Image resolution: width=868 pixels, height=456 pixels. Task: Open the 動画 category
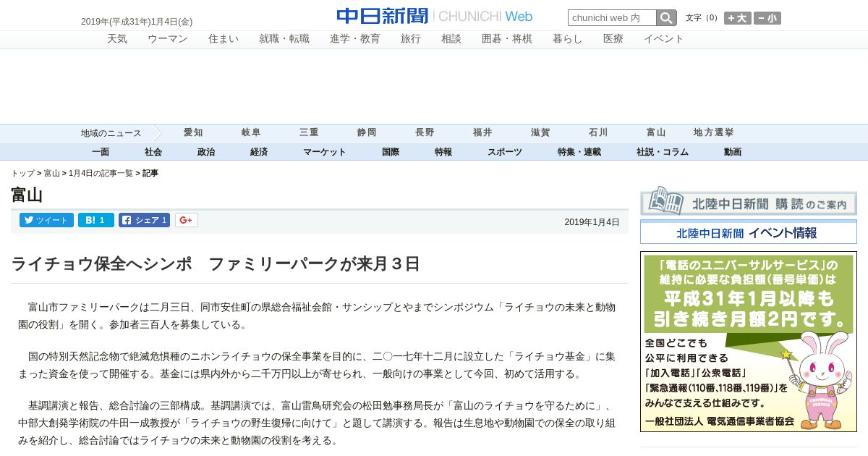(x=733, y=152)
